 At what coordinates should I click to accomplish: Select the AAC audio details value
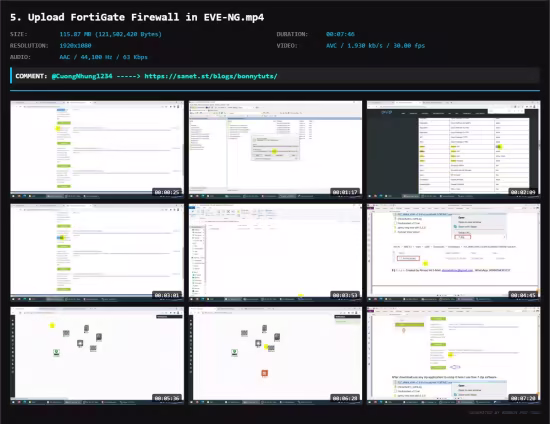pos(103,57)
